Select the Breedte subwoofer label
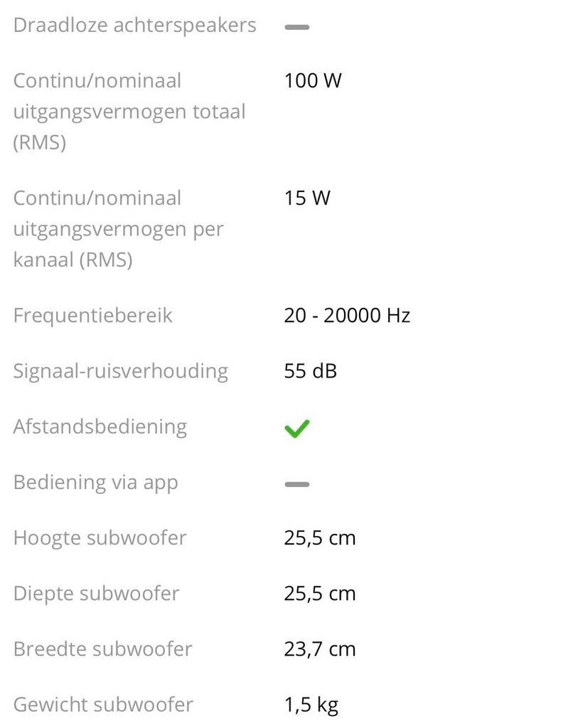 click(102, 649)
